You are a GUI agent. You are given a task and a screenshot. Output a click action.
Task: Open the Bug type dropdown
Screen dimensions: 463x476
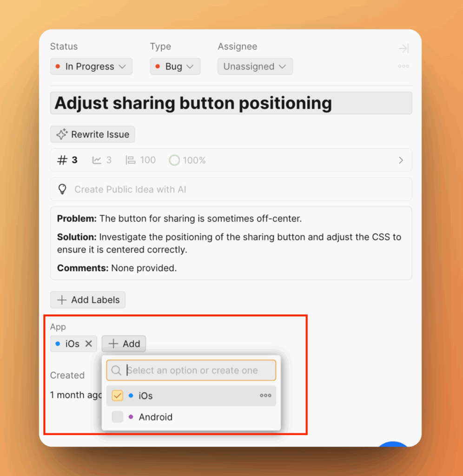point(175,66)
